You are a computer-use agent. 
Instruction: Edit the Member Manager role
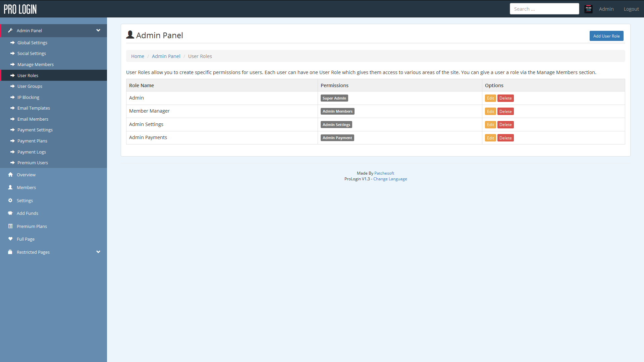(490, 112)
